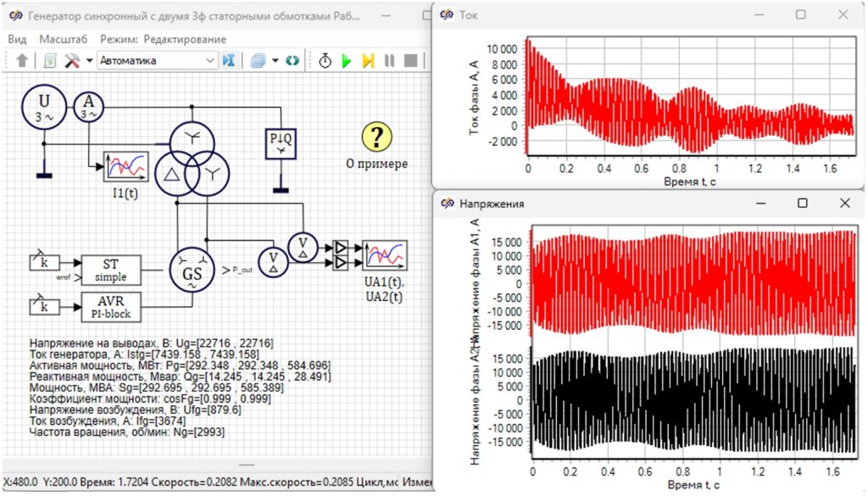
Task: Stop the simulation with square icon
Action: pyautogui.click(x=411, y=60)
